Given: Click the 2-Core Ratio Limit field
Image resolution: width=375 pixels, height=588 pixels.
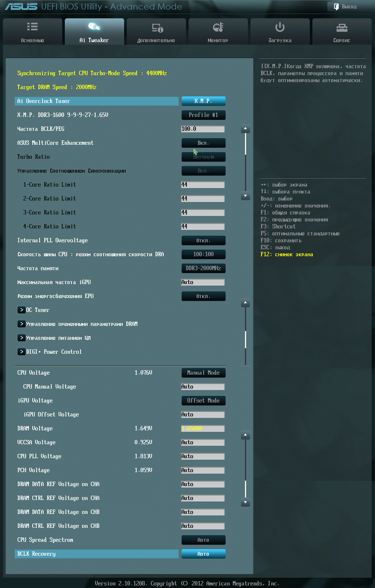Looking at the screenshot, I should pyautogui.click(x=203, y=199).
